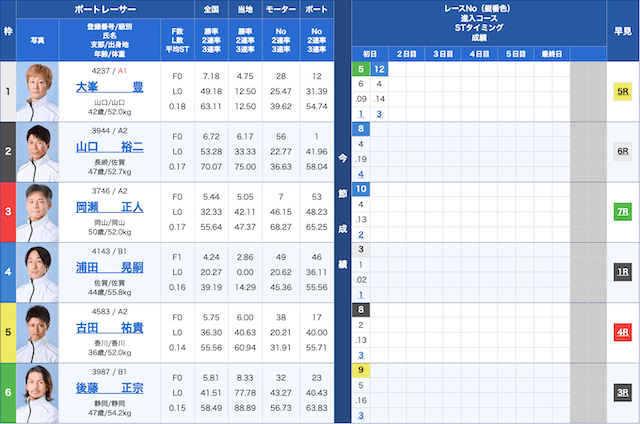Click the yellow 5R quick-view button
The width and height of the screenshot is (640, 424).
622,91
